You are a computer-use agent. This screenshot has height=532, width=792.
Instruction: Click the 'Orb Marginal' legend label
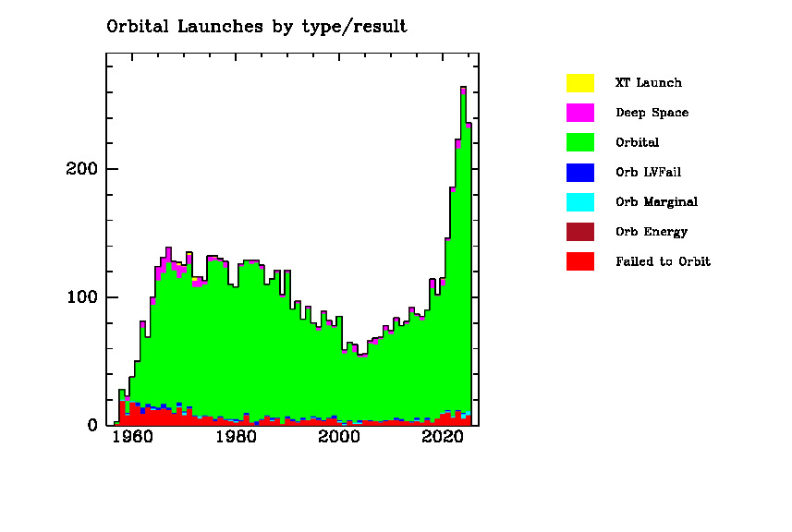click(656, 202)
